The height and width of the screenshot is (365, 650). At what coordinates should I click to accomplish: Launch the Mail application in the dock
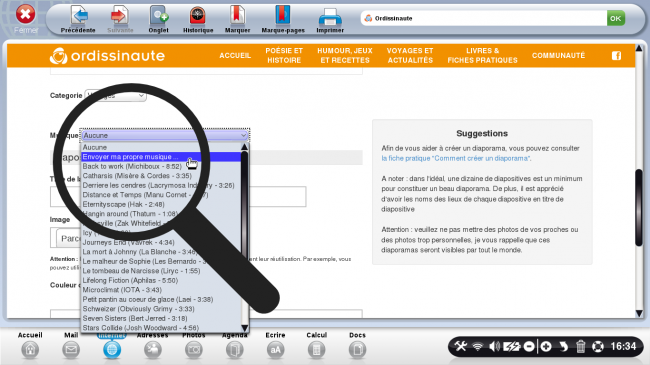click(x=71, y=350)
